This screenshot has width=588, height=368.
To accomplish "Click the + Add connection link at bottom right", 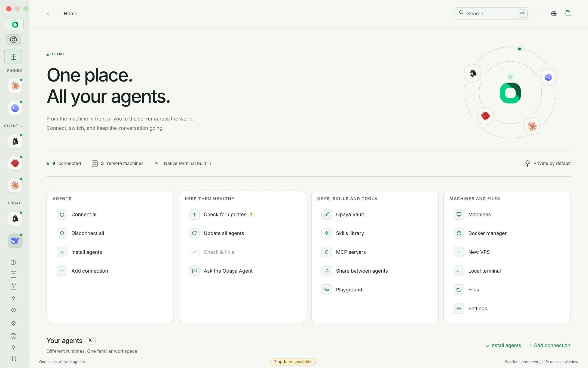I will (x=550, y=345).
